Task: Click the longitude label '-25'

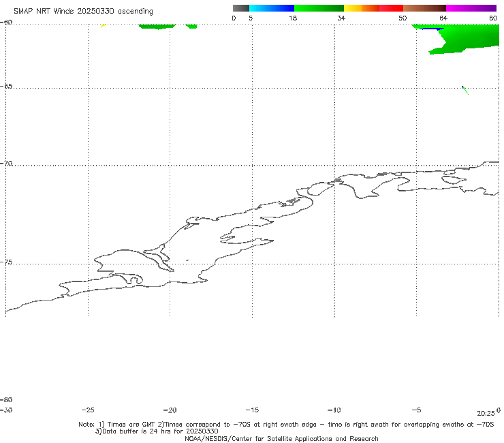Action: [x=88, y=410]
